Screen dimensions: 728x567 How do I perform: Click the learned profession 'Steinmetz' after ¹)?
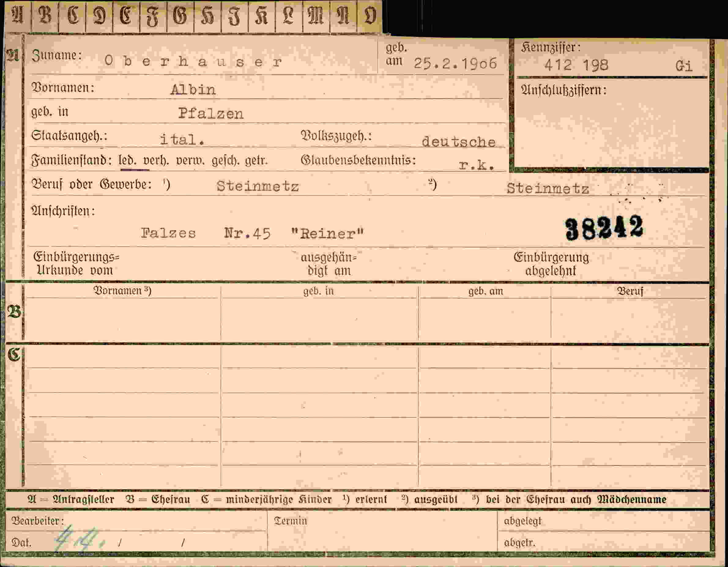coord(258,186)
